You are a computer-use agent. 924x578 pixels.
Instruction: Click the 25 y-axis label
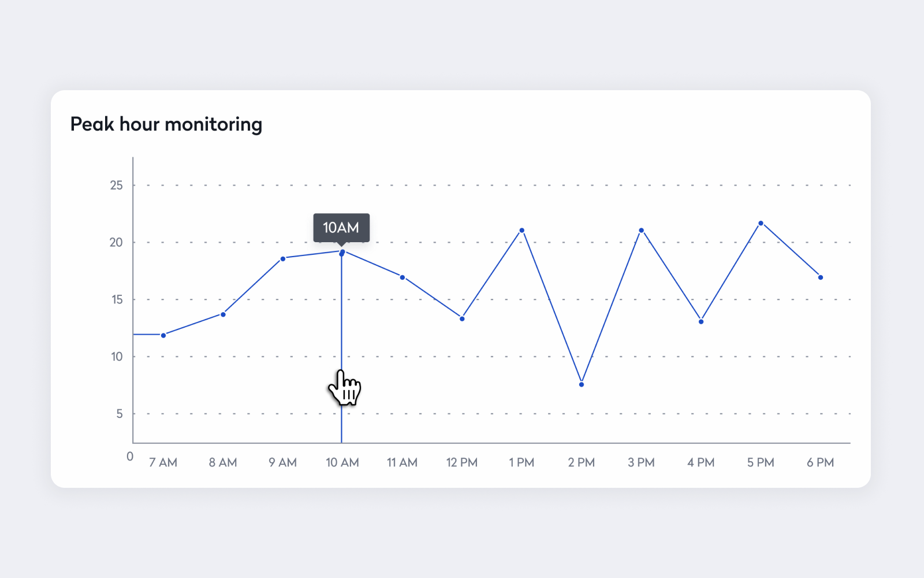(x=117, y=185)
